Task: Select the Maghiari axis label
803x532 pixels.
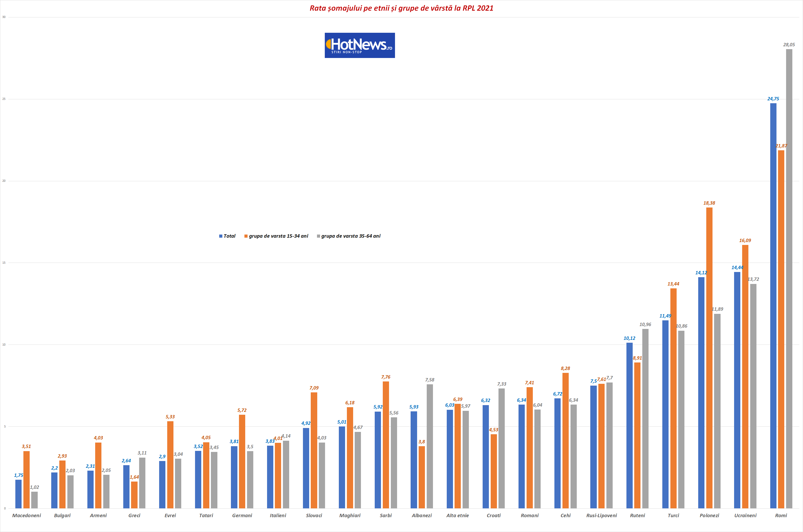Action: coord(350,515)
